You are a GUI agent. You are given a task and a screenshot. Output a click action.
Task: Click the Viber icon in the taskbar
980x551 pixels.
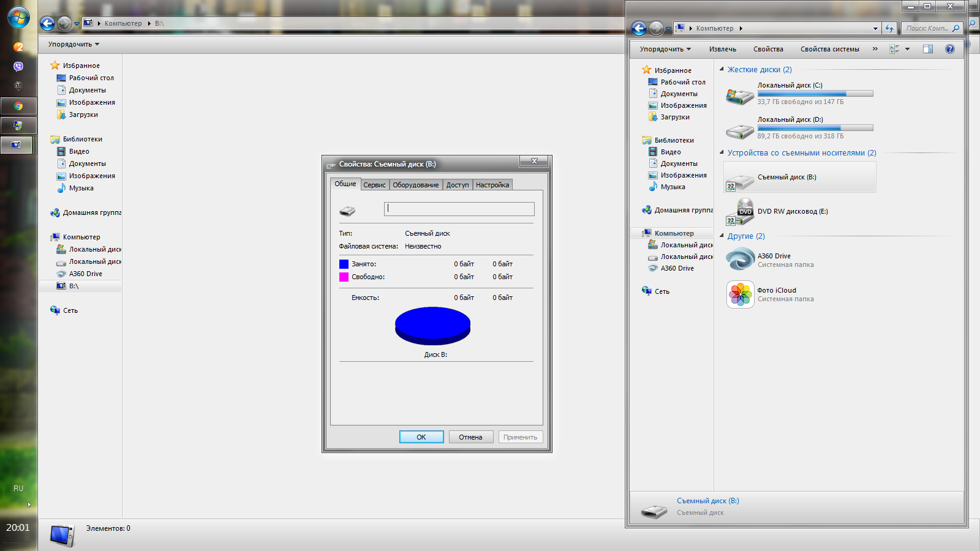coord(18,66)
